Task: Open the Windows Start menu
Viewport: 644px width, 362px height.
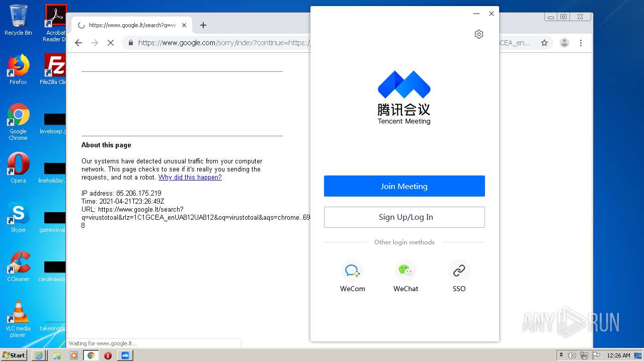Action: [x=14, y=355]
